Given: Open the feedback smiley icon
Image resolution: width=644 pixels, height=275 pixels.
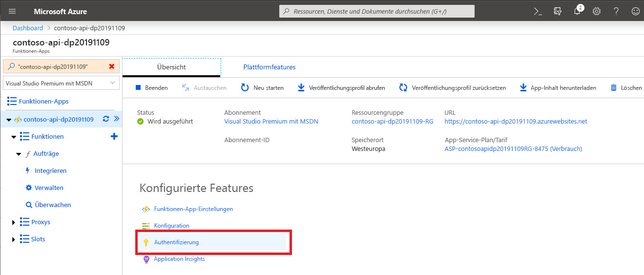Looking at the screenshot, I should pos(636,11).
